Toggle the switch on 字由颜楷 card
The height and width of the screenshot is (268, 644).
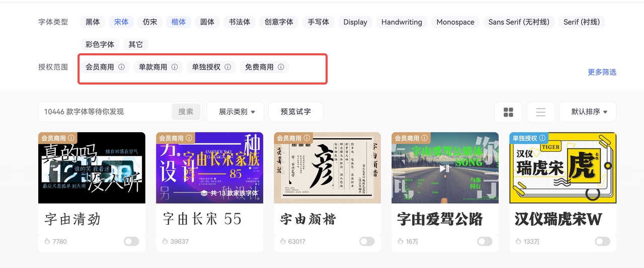tap(367, 242)
